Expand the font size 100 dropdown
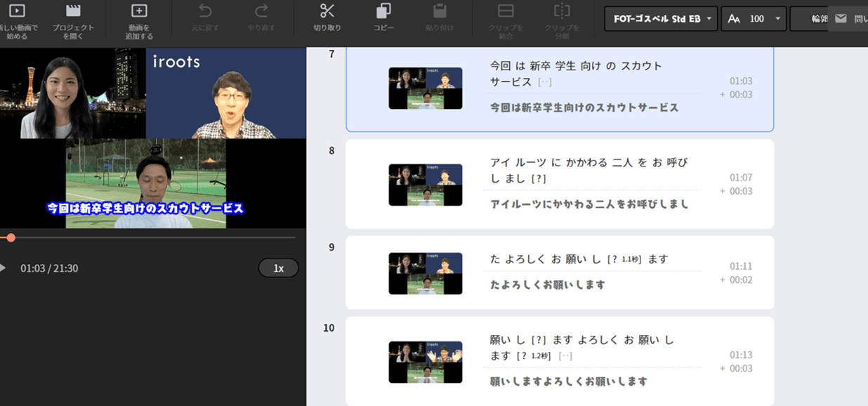This screenshot has height=406, width=868. pos(753,19)
